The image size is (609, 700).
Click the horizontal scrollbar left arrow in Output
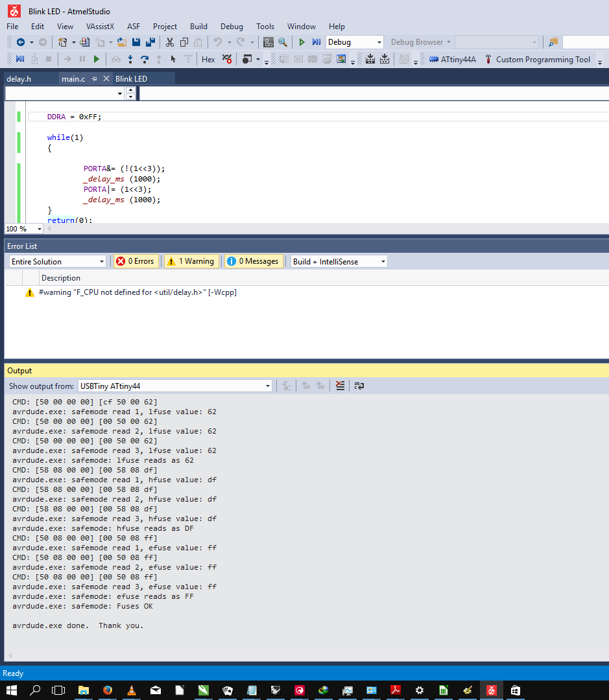point(10,655)
